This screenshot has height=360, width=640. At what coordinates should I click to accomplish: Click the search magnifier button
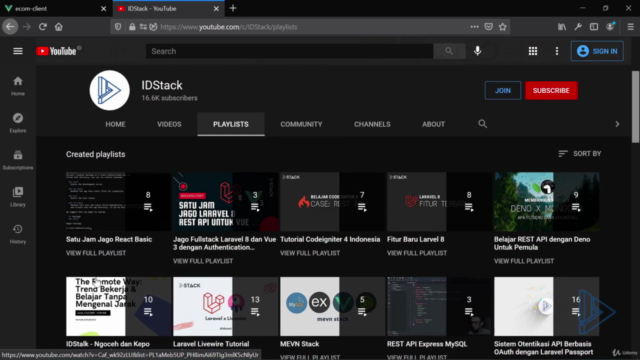coord(449,51)
